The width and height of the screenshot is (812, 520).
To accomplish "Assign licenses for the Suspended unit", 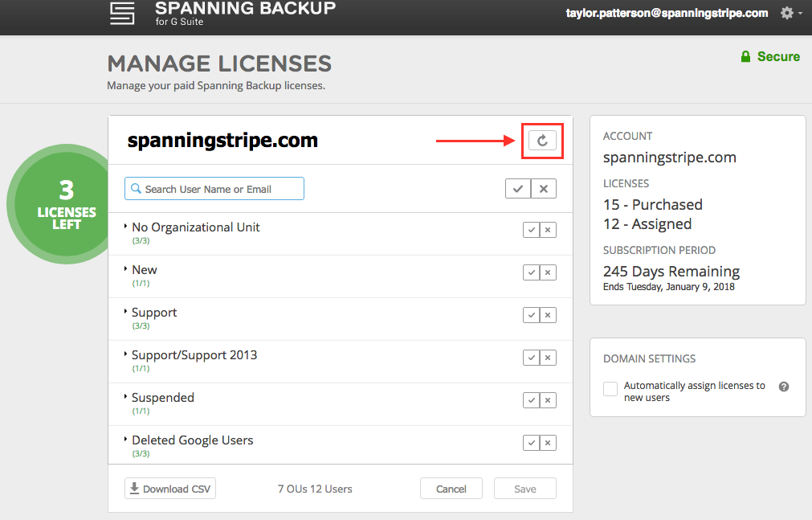I will click(532, 400).
